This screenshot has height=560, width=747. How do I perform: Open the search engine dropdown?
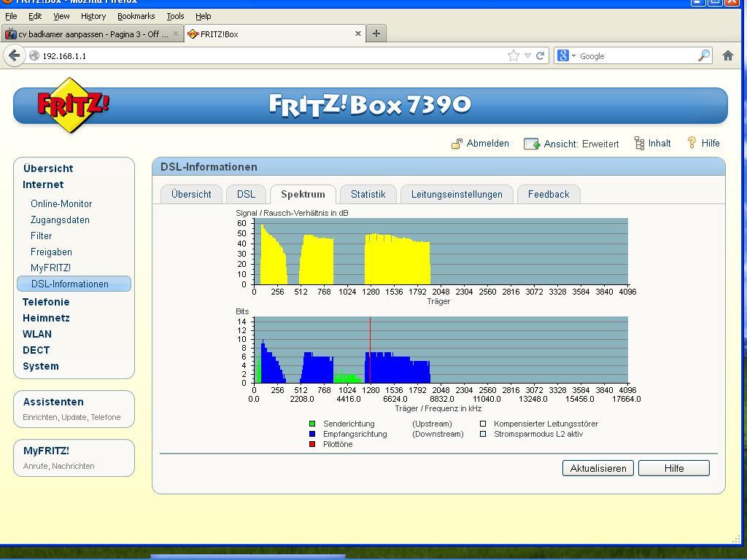coord(566,55)
